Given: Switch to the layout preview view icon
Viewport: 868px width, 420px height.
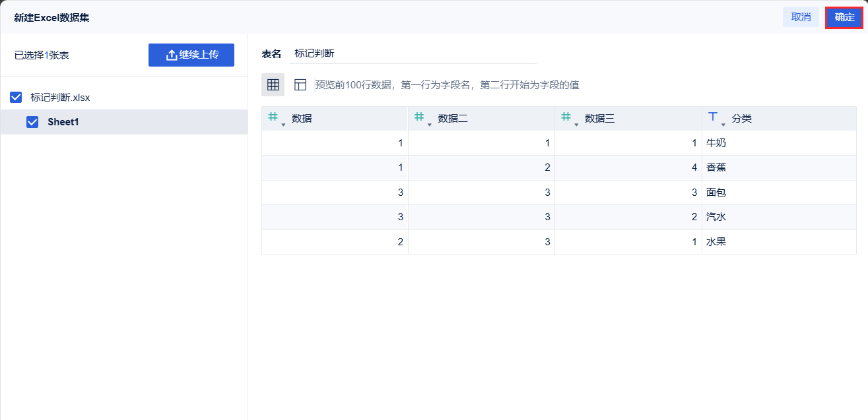Looking at the screenshot, I should [x=300, y=84].
